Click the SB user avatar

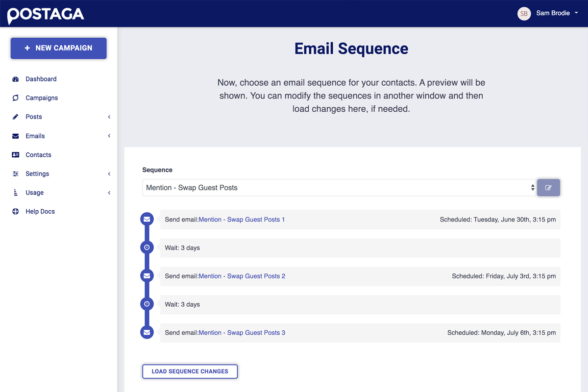point(524,14)
